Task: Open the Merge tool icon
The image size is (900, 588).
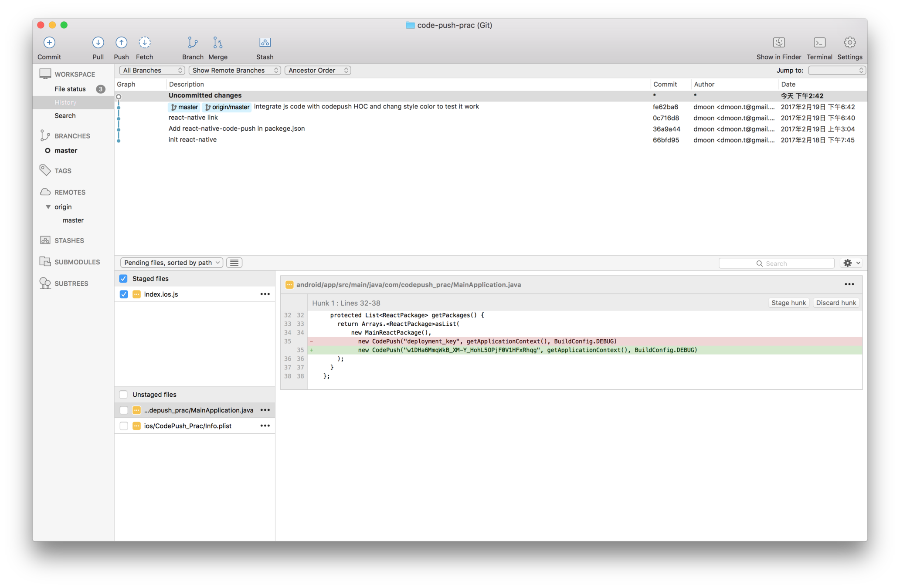Action: point(217,43)
